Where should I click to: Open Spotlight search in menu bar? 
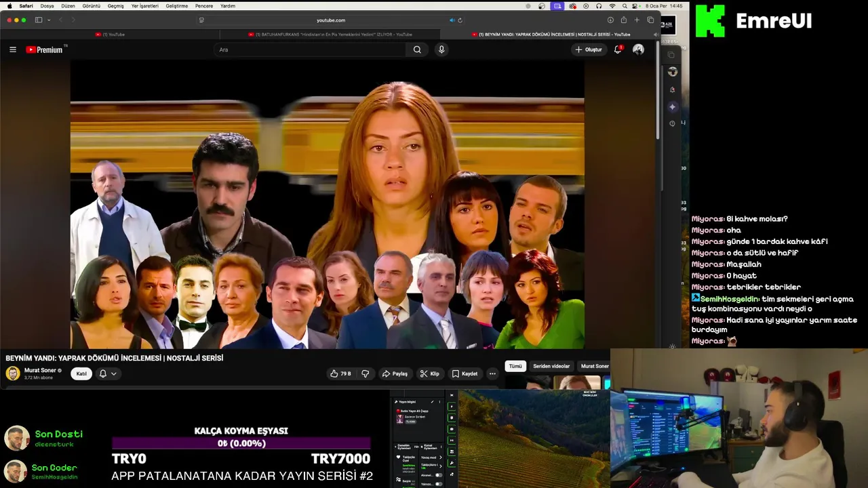pyautogui.click(x=625, y=6)
